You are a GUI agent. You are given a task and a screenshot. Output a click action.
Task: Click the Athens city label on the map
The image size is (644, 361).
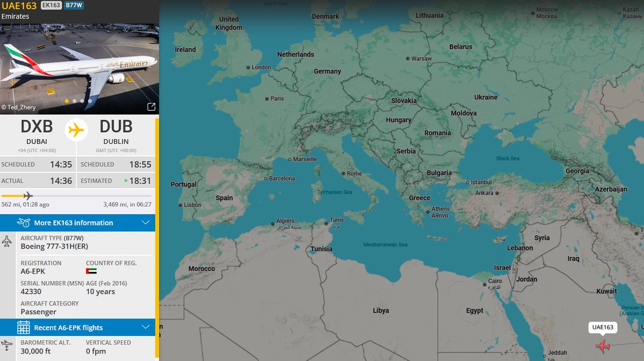coord(441,208)
